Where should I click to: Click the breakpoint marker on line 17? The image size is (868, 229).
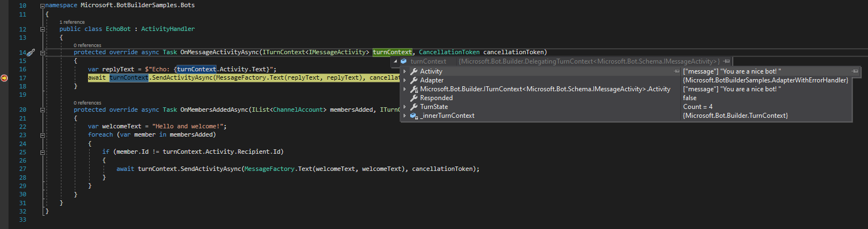pyautogui.click(x=4, y=78)
